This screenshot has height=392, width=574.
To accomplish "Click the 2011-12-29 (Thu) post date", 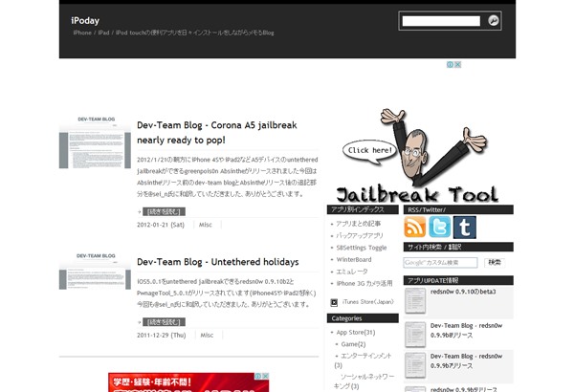I will 162,335.
